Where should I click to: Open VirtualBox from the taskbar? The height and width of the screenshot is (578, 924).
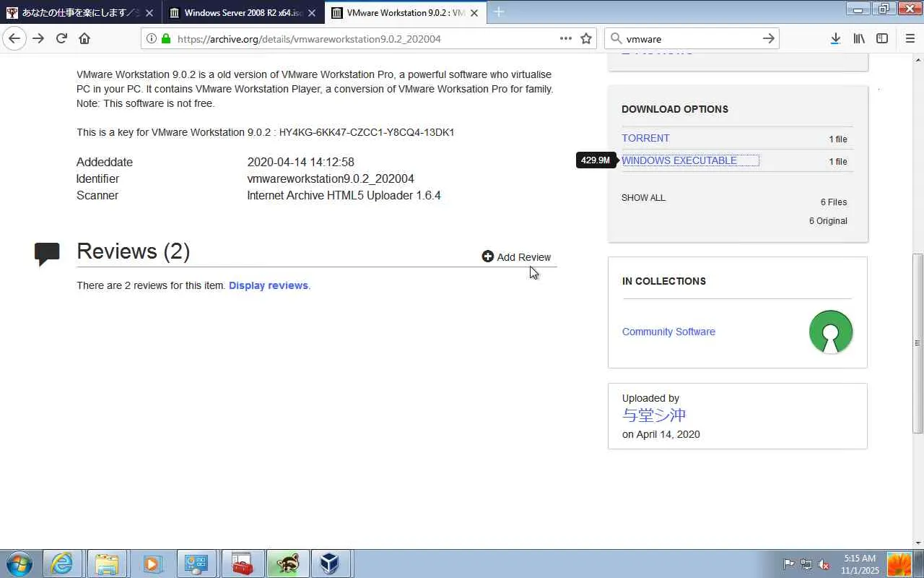(x=330, y=564)
